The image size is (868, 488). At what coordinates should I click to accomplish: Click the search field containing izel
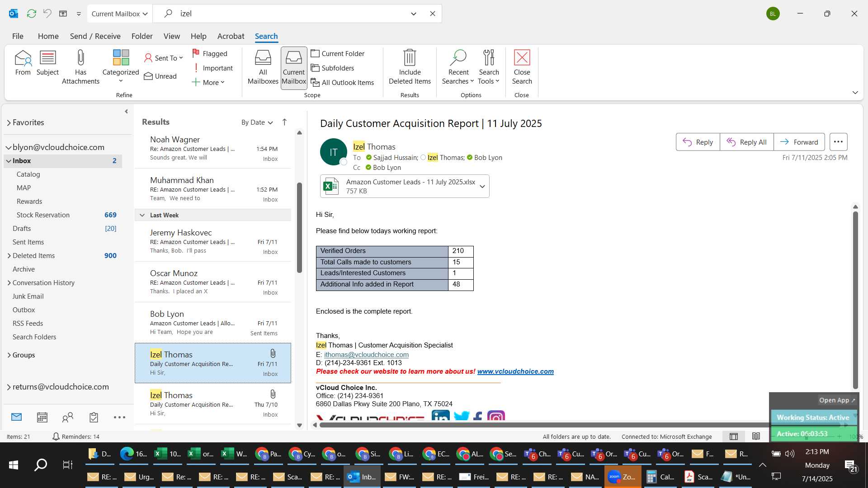[x=289, y=14]
